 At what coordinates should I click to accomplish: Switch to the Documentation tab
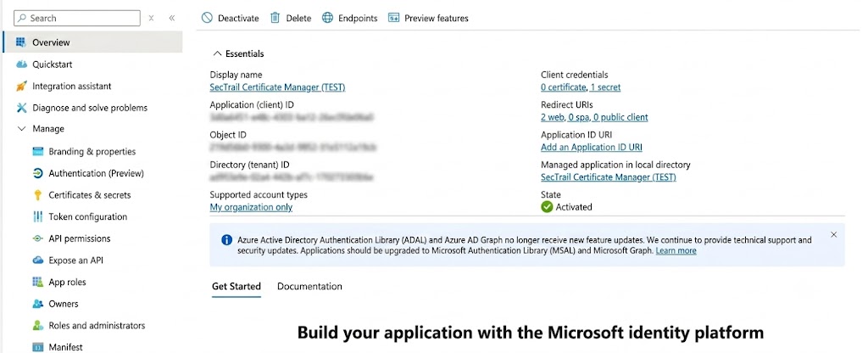pos(309,287)
